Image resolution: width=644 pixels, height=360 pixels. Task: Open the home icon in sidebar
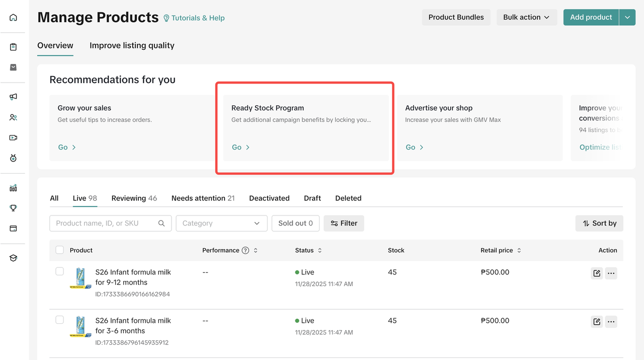pyautogui.click(x=13, y=18)
